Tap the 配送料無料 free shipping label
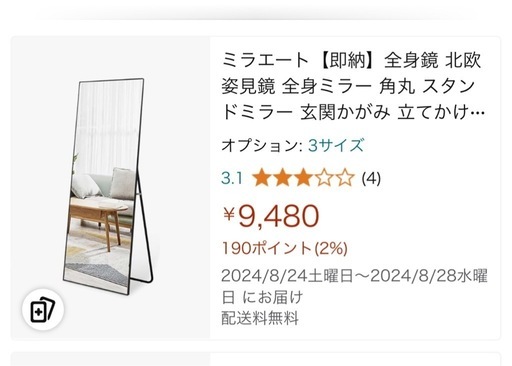512x366 pixels. point(260,318)
